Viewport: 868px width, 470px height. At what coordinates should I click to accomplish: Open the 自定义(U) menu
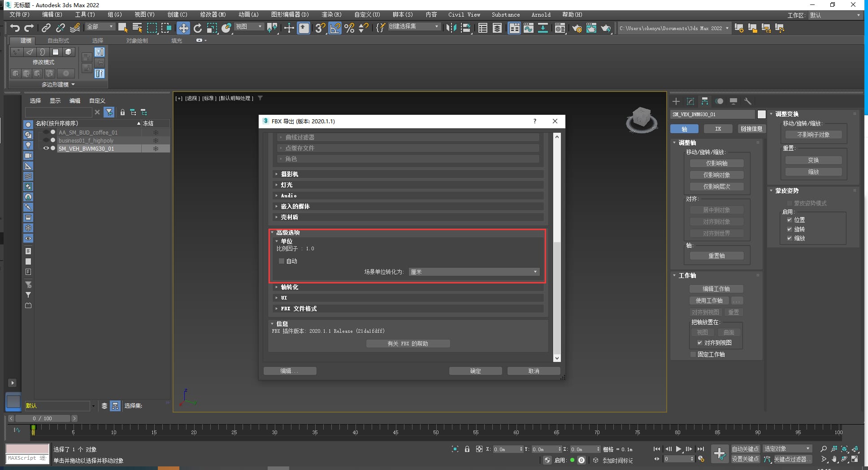[x=367, y=15]
